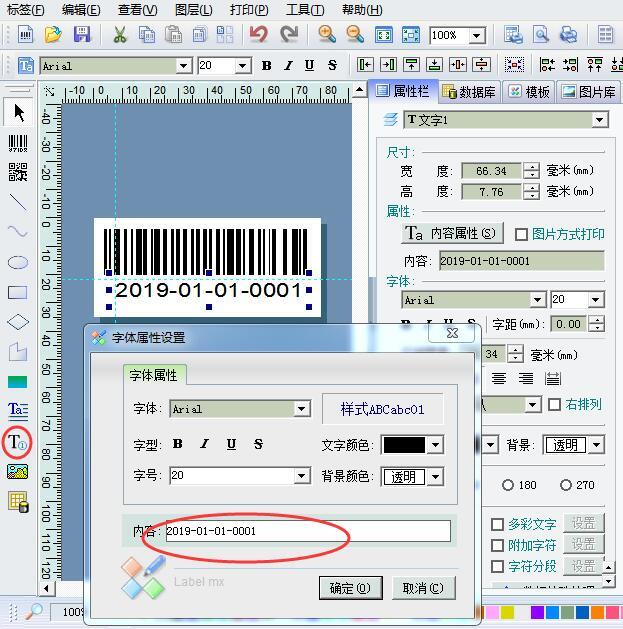Open the 标签(F) menu
This screenshot has width=623, height=629.
26,9
